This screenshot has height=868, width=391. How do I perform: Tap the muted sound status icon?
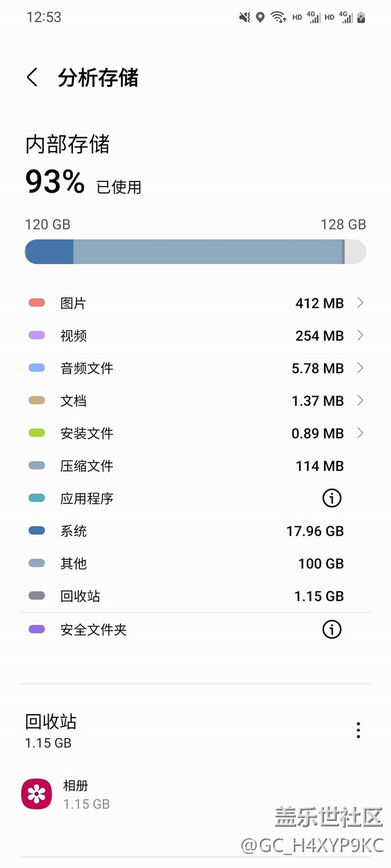coord(244,17)
